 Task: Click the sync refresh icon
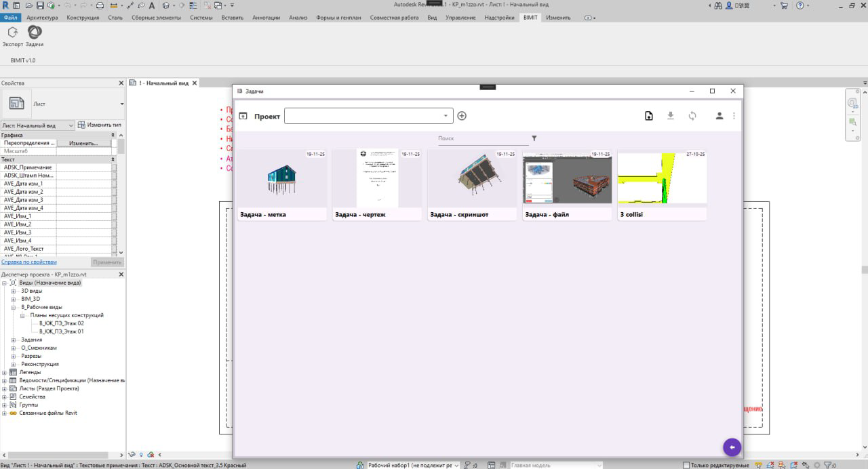[692, 116]
